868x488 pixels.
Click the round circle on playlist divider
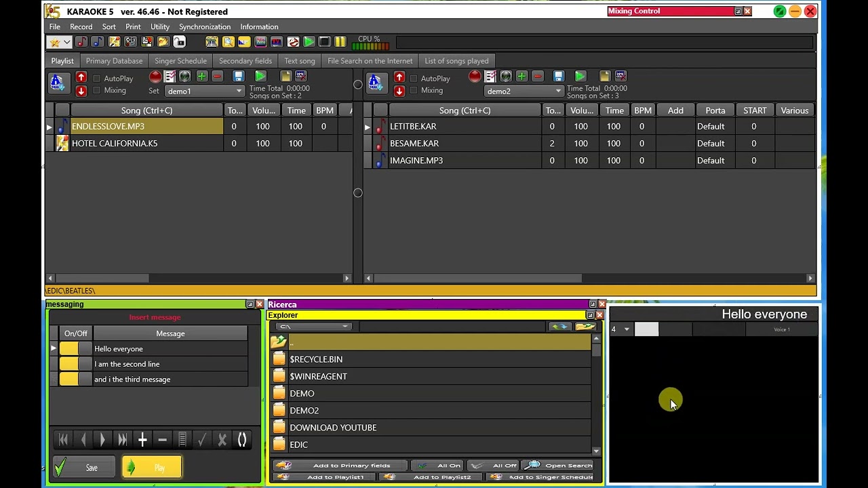358,193
